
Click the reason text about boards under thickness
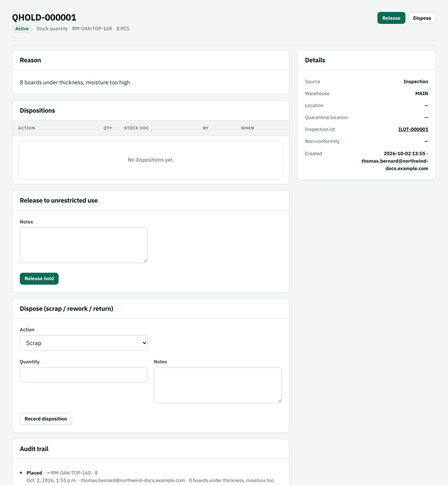click(x=75, y=82)
